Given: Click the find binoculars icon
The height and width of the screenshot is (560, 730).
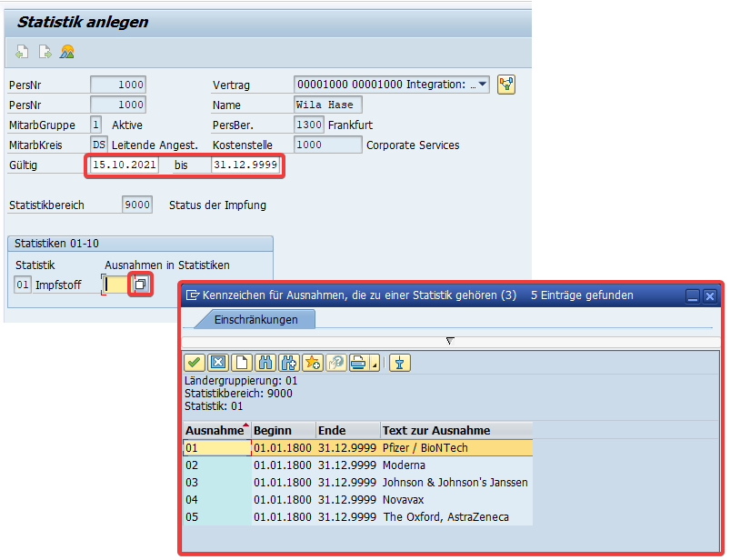Looking at the screenshot, I should [265, 363].
